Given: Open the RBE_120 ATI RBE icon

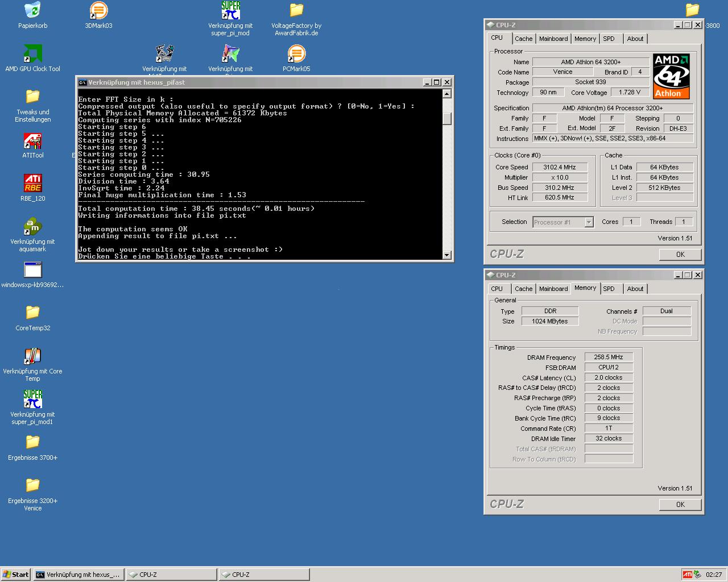Looking at the screenshot, I should [x=32, y=183].
